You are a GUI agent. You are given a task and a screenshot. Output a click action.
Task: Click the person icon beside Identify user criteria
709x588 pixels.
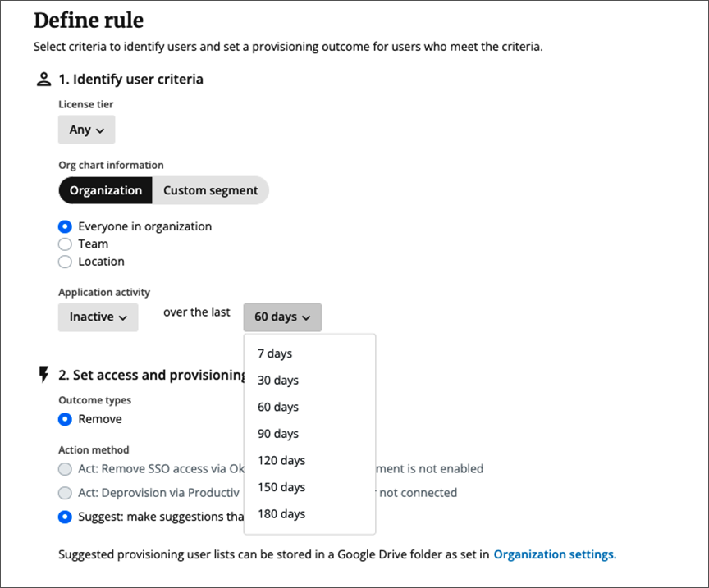[43, 80]
